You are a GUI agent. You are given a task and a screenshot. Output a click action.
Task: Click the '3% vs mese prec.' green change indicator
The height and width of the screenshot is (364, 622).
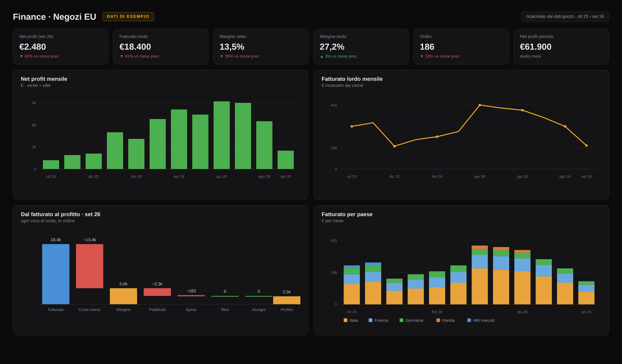coord(339,56)
